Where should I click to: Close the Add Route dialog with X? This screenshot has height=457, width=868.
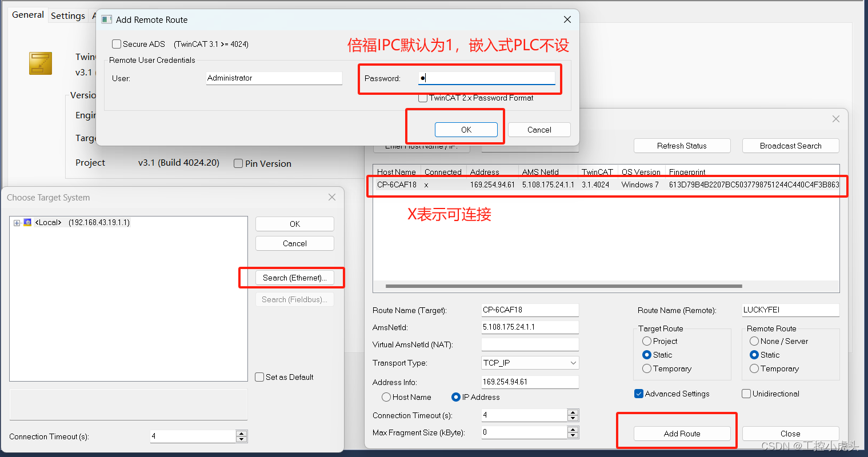[836, 119]
